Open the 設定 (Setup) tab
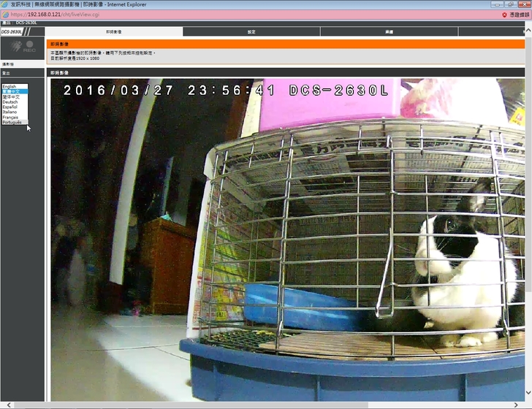 click(251, 32)
